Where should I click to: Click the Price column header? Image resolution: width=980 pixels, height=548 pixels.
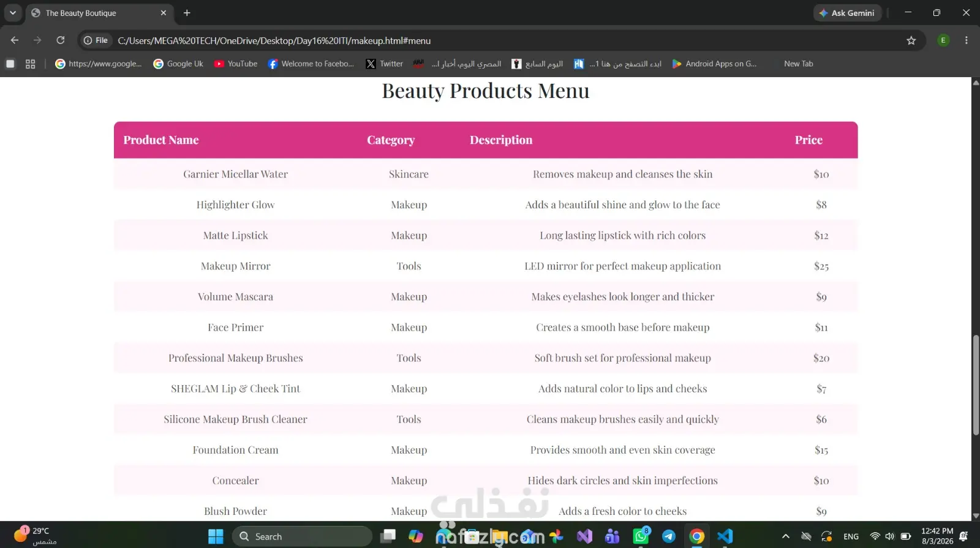click(809, 140)
